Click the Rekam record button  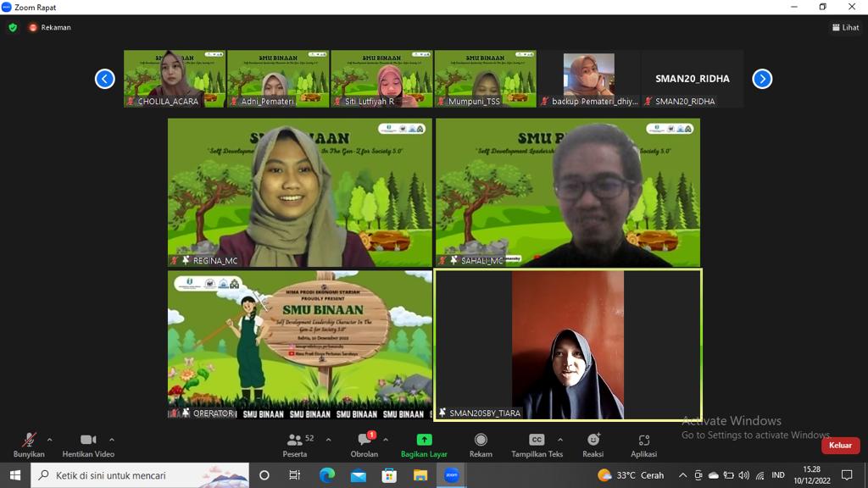481,446
